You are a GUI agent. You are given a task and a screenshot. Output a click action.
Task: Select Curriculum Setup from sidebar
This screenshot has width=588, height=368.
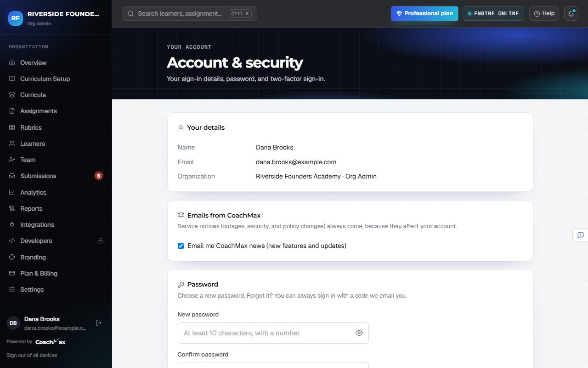[x=56, y=79]
